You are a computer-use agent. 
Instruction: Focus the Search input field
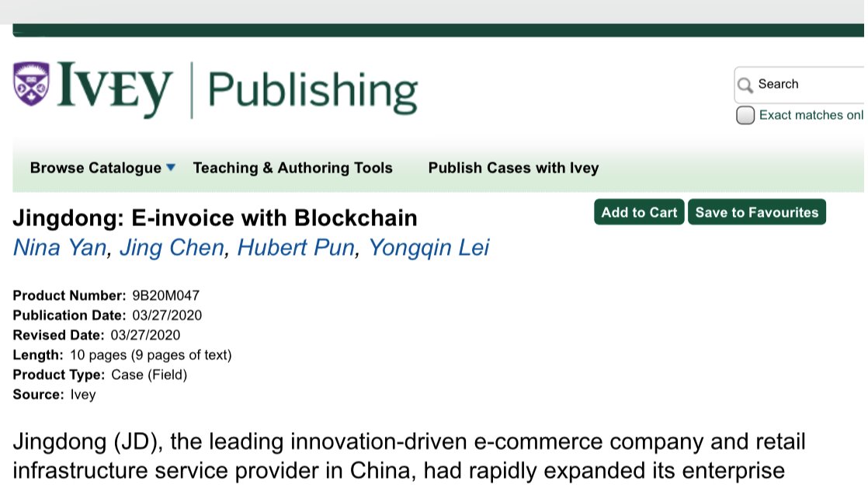[807, 85]
